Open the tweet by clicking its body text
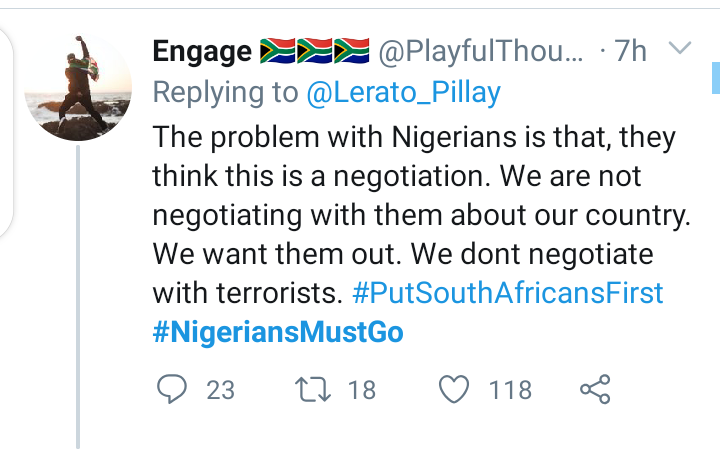The height and width of the screenshot is (449, 720). click(x=410, y=215)
